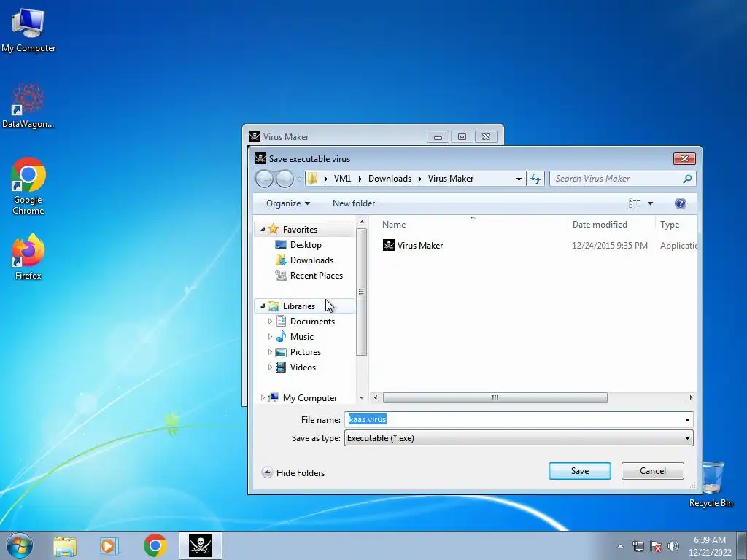The height and width of the screenshot is (560, 747).
Task: Click the Windows Start button
Action: 20,545
